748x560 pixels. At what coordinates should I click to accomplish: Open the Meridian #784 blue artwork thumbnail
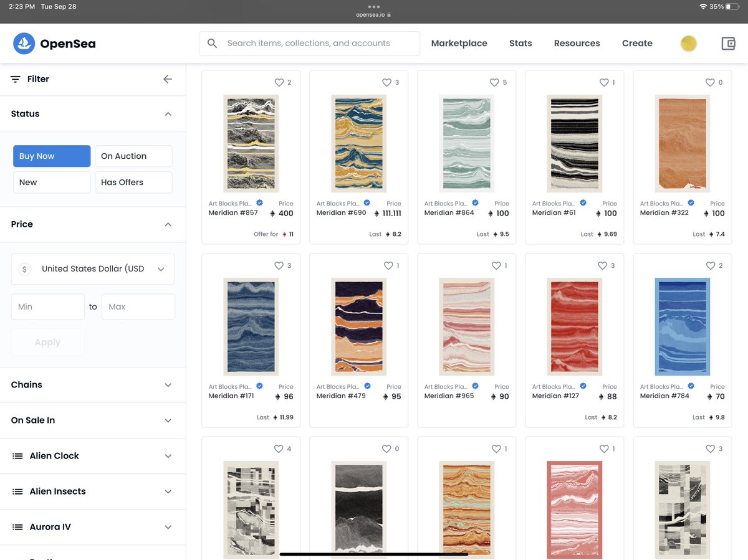coord(682,327)
